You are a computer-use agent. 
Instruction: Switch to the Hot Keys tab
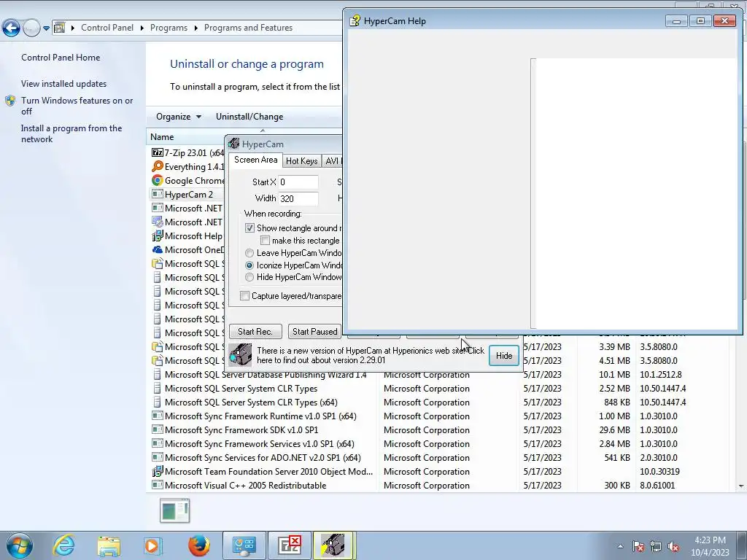[x=301, y=161]
